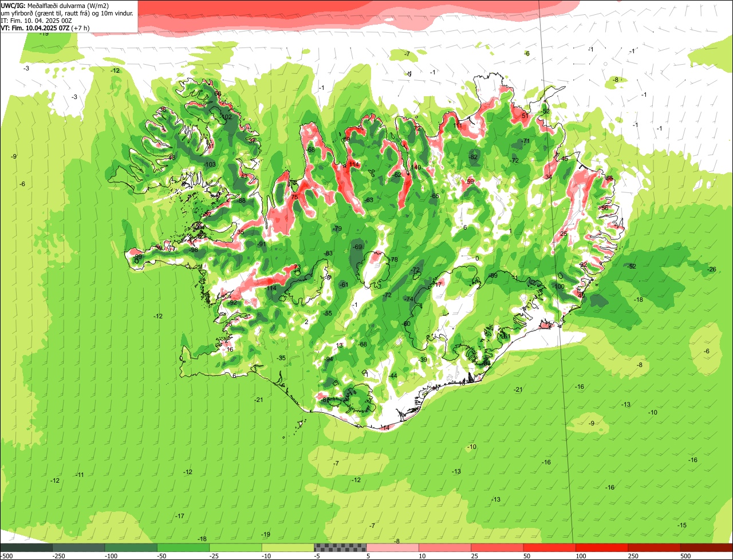Select the 10 to 25 pink legend band

444,547
